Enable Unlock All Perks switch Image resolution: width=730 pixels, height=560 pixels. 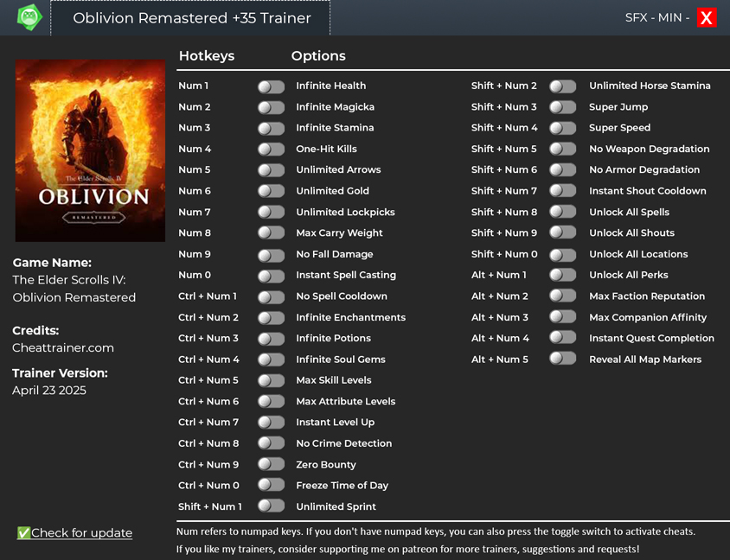point(562,275)
